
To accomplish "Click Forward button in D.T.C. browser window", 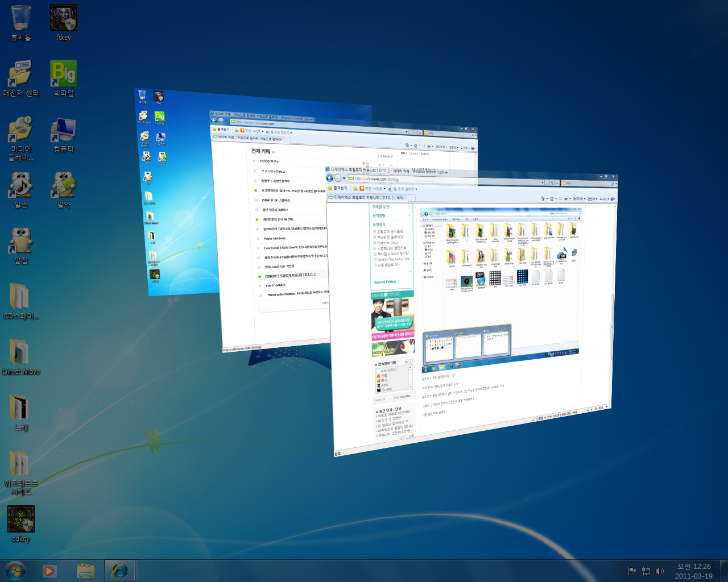I will point(338,178).
